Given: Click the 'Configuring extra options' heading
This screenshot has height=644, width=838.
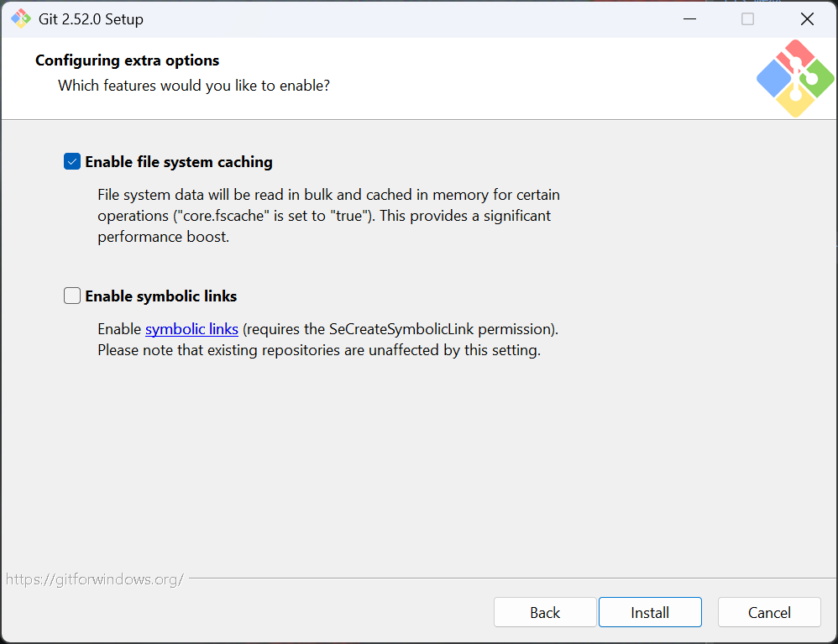Looking at the screenshot, I should [x=127, y=60].
